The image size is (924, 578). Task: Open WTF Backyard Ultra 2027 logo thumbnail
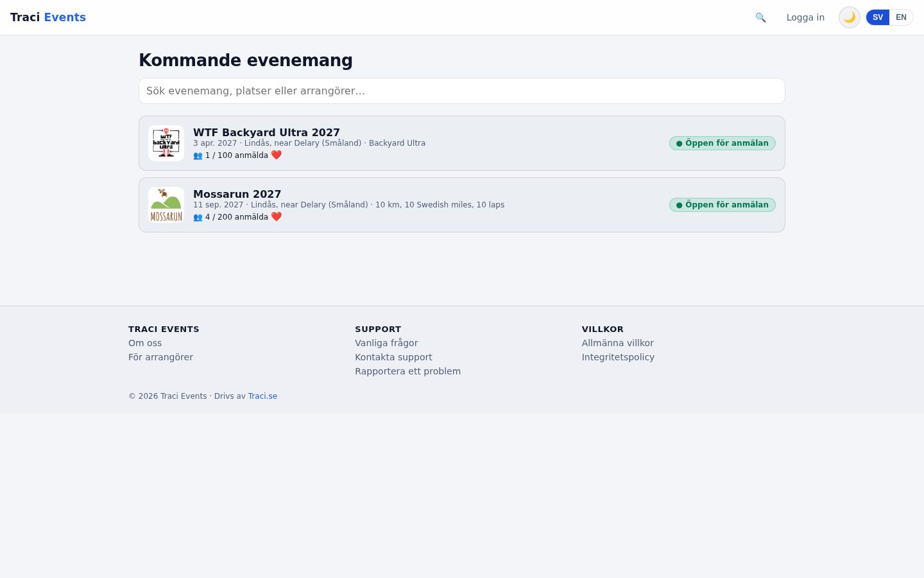tap(166, 143)
